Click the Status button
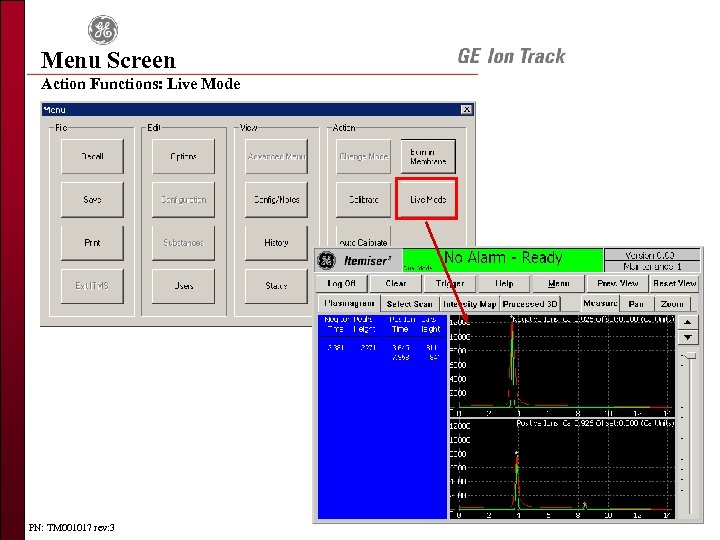The height and width of the screenshot is (540, 720). 276,286
